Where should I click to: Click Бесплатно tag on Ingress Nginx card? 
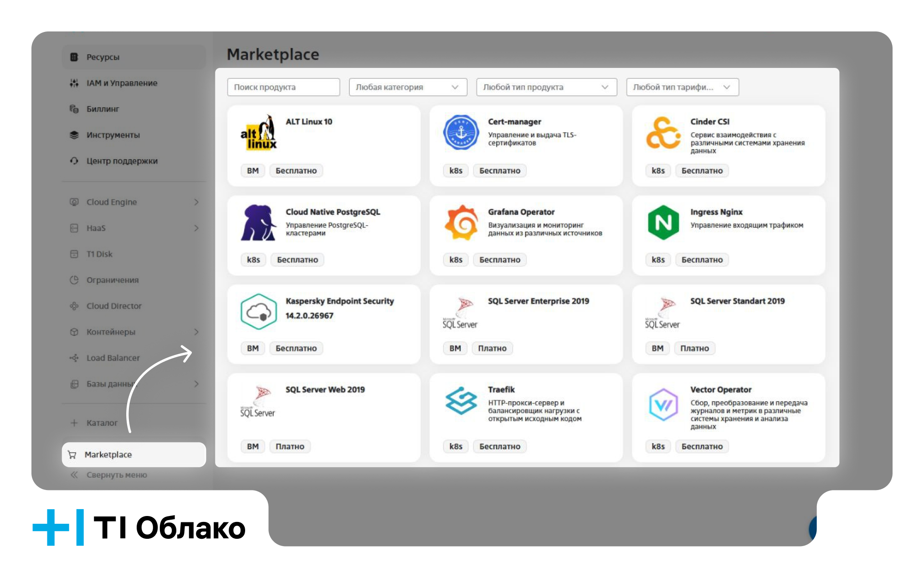click(702, 260)
